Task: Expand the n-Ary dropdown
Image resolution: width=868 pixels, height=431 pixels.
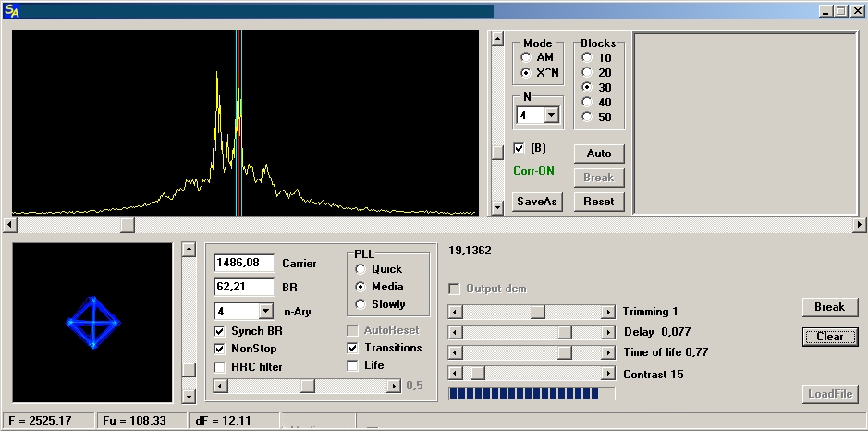Action: pyautogui.click(x=266, y=312)
